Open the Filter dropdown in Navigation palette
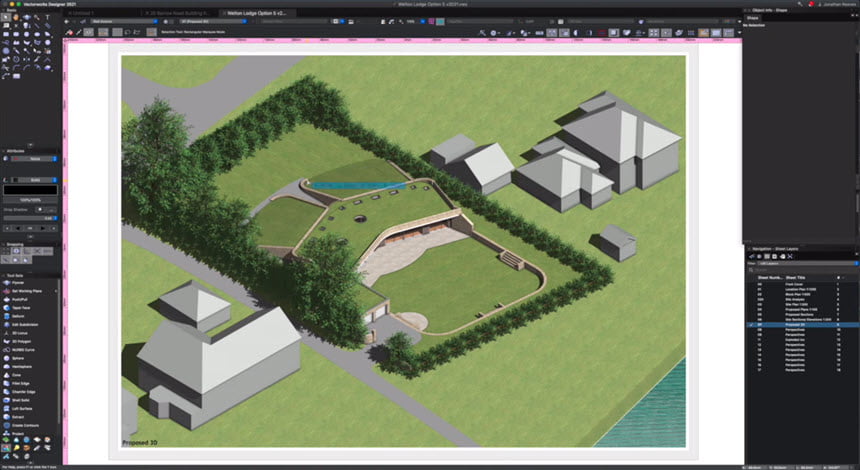Viewport: 860px width, 470px height. pos(808,263)
